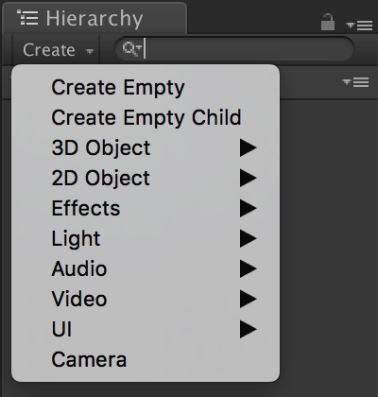
Task: Expand the 3D Object submenu arrow
Action: click(248, 148)
